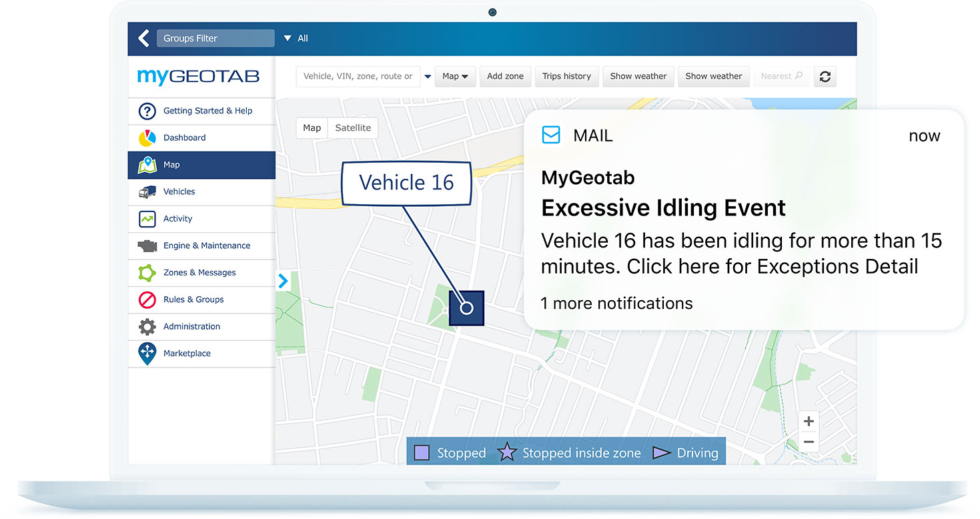The image size is (980, 519).
Task: Zoom out with the minus button
Action: pyautogui.click(x=809, y=442)
